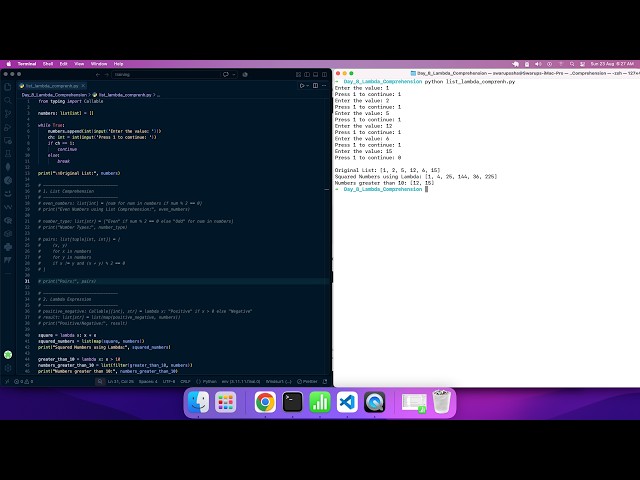Screen dimensions: 640x480
Task: Expand the breadcrumb ellipsis after the file name
Action: pos(158,95)
